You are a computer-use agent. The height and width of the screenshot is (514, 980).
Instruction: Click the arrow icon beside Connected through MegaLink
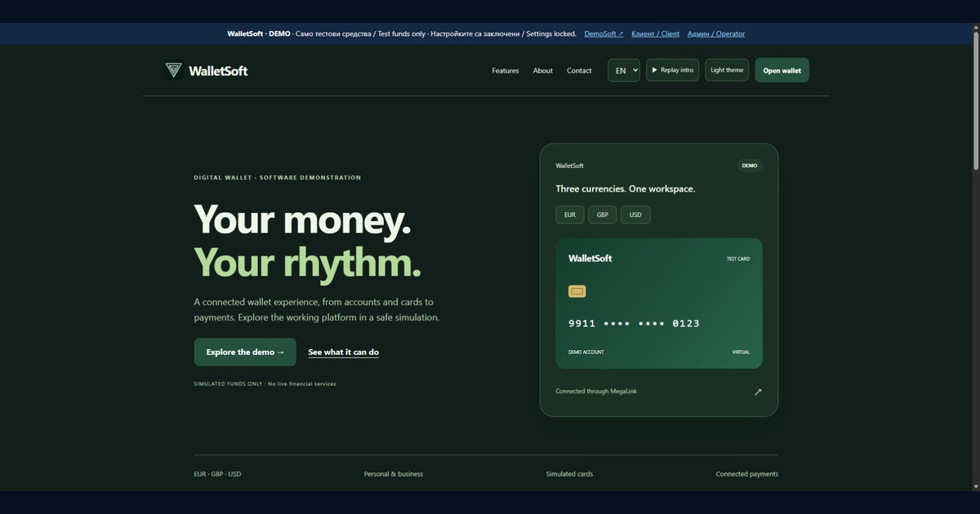click(x=758, y=392)
